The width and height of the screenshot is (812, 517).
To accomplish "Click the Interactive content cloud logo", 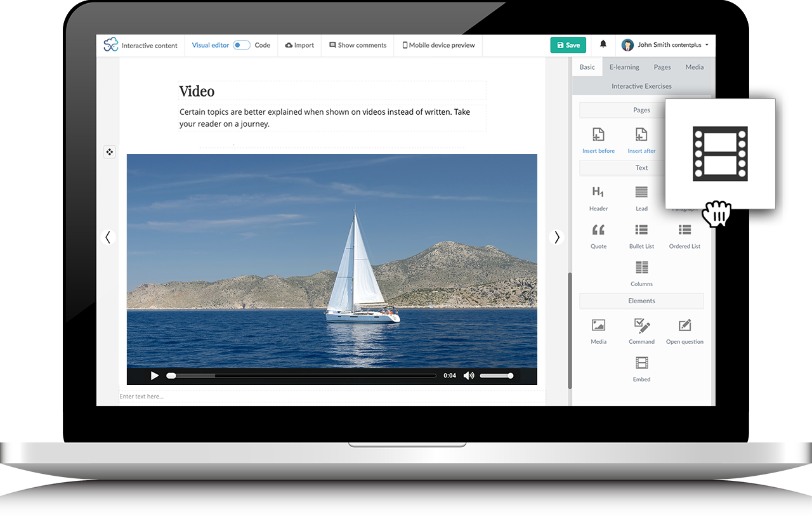I will [111, 44].
